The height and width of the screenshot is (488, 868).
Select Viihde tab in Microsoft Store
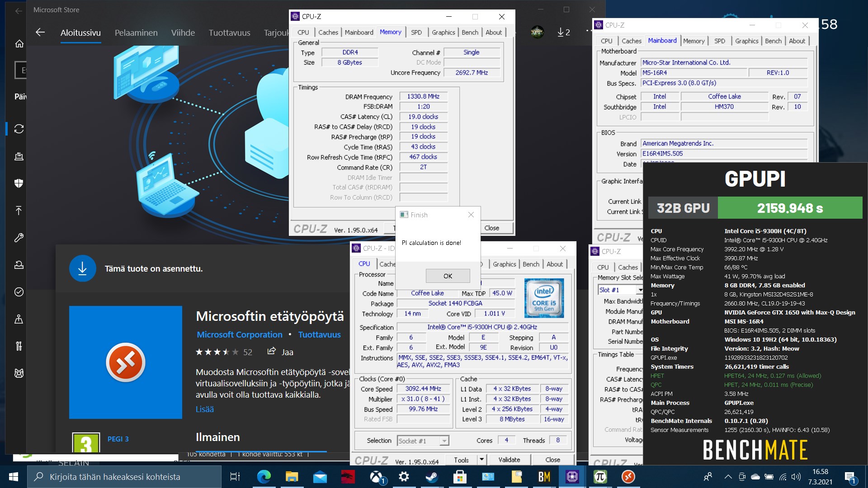coord(183,33)
